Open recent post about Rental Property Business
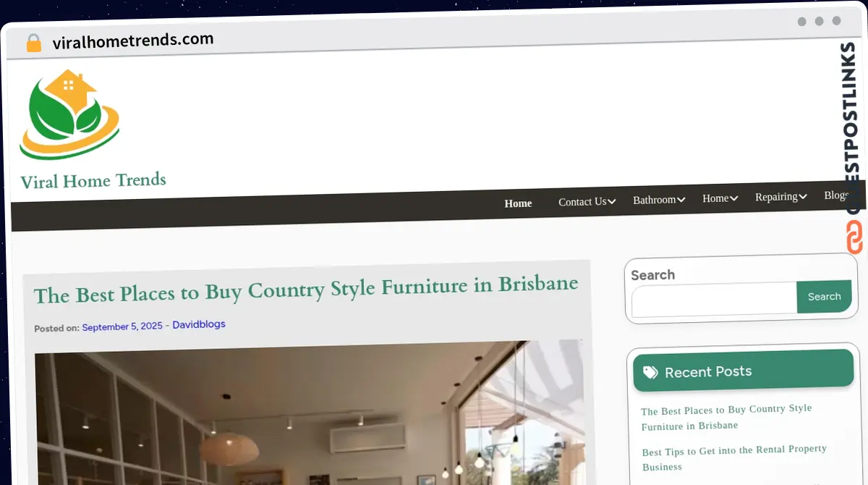The width and height of the screenshot is (868, 485). tap(733, 457)
